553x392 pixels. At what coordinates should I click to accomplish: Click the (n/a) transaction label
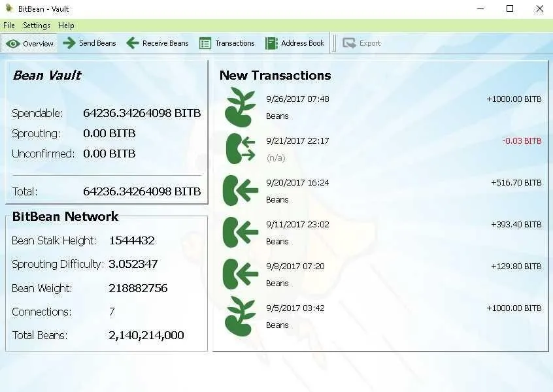[x=276, y=158]
